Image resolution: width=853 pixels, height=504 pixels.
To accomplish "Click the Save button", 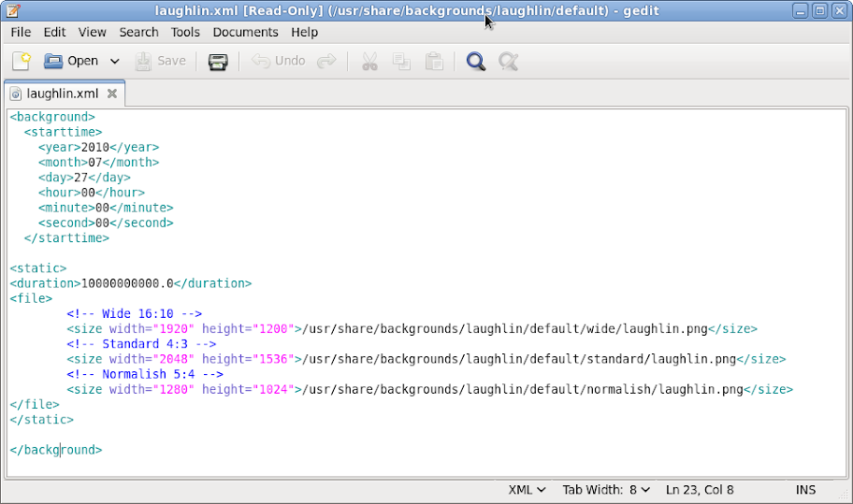I will (x=161, y=62).
